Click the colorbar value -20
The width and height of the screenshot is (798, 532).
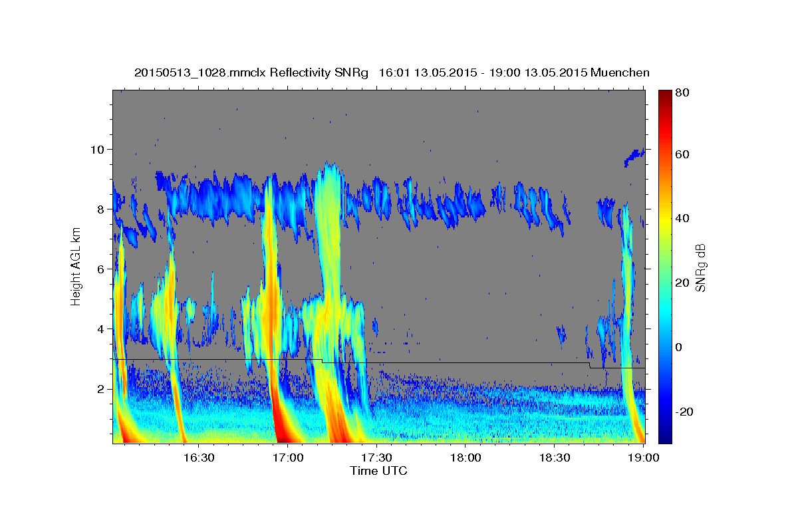pos(684,412)
